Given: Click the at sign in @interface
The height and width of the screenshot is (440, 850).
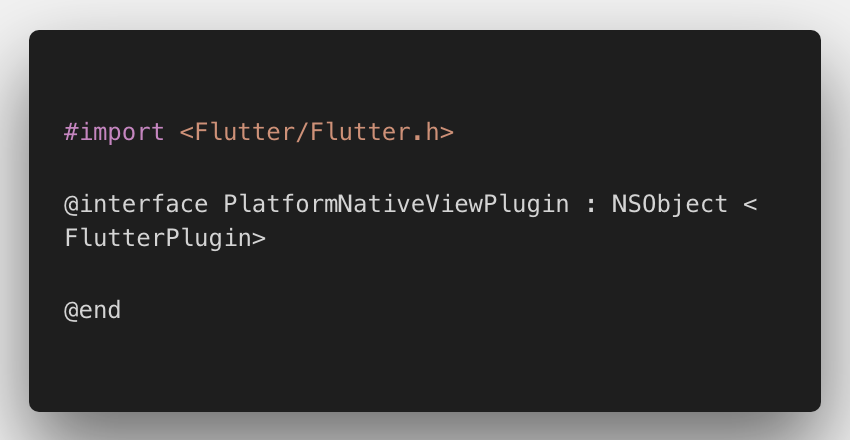Looking at the screenshot, I should [x=71, y=205].
